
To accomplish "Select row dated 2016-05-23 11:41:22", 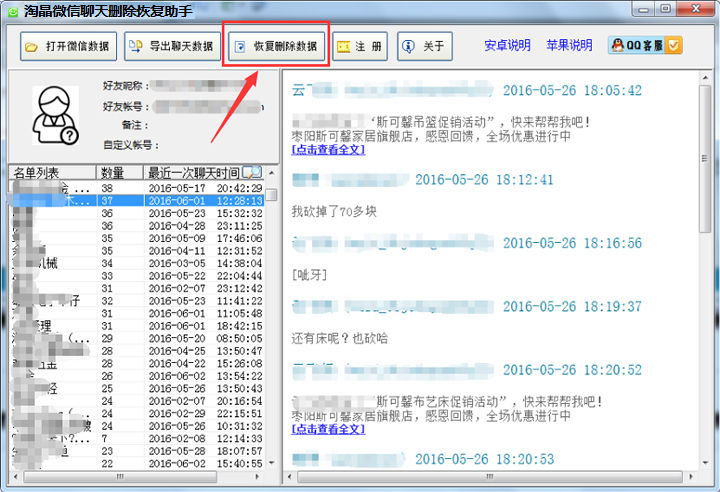I will pyautogui.click(x=137, y=301).
